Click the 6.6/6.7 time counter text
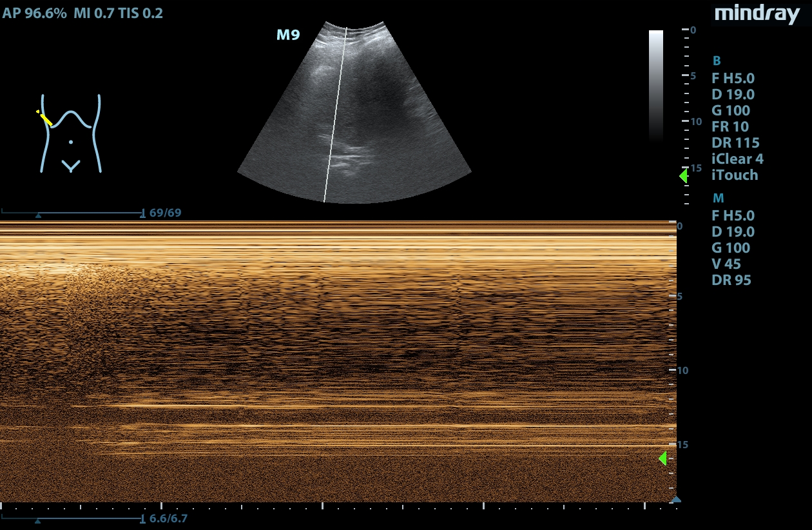The width and height of the screenshot is (812, 530). coord(168,518)
